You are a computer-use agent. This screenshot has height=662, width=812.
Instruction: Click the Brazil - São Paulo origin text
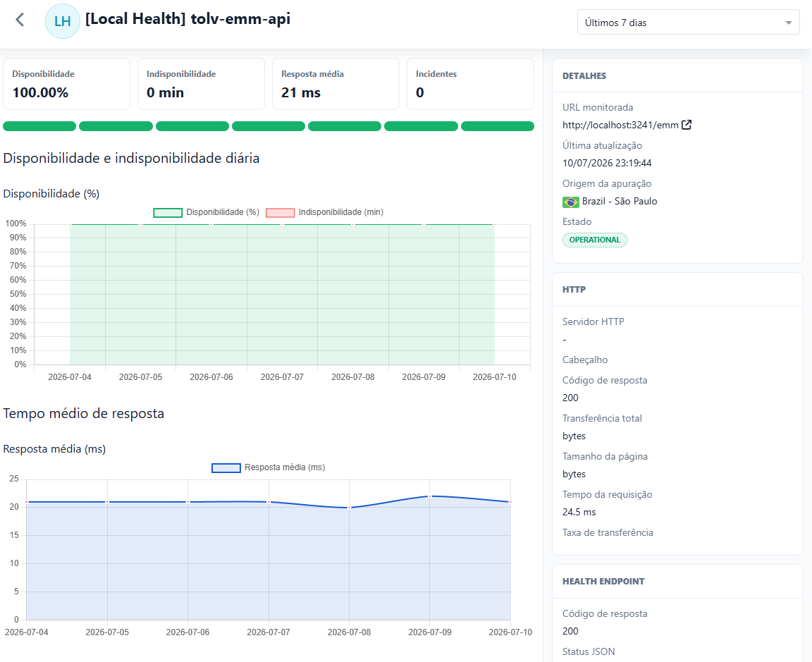coord(620,201)
